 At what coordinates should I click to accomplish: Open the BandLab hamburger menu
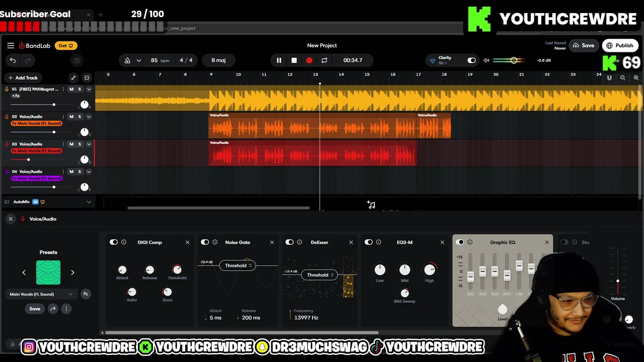(11, 45)
